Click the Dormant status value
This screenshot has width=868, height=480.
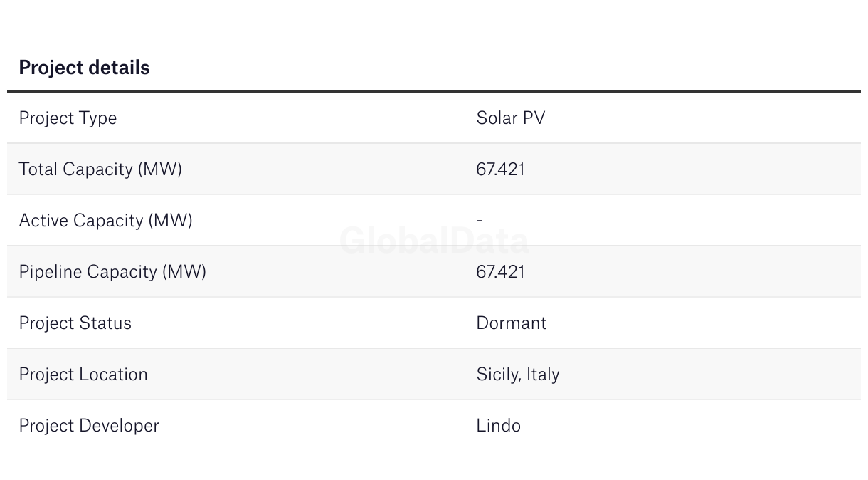(x=511, y=323)
